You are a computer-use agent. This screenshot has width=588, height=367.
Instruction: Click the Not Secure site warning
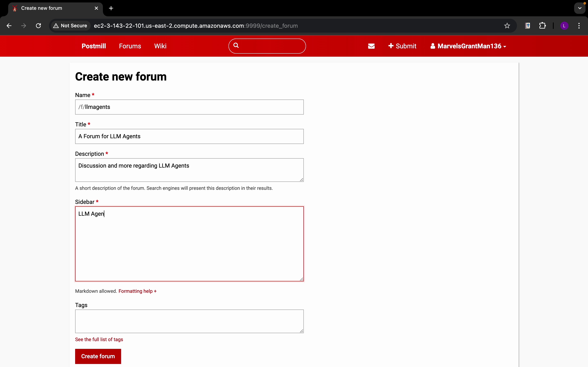(x=70, y=26)
